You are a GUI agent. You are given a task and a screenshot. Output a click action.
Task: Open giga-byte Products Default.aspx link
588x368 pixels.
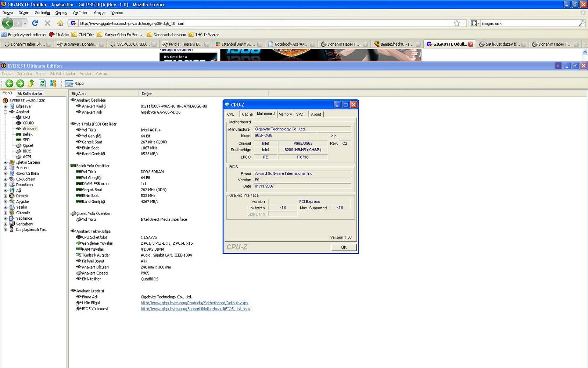tap(194, 303)
